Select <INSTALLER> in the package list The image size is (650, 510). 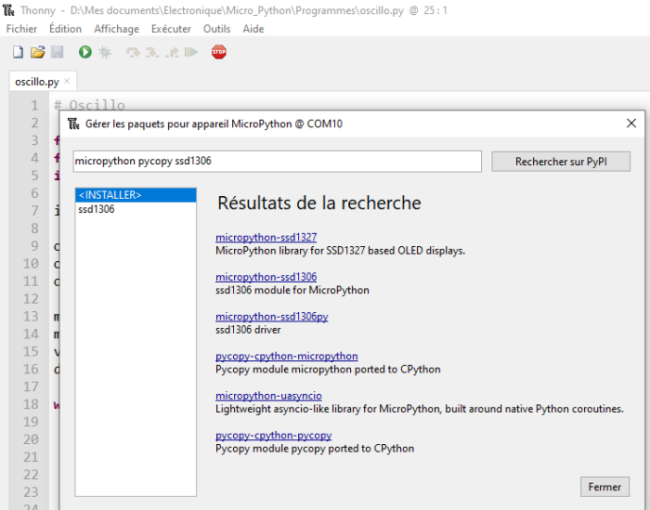point(136,195)
